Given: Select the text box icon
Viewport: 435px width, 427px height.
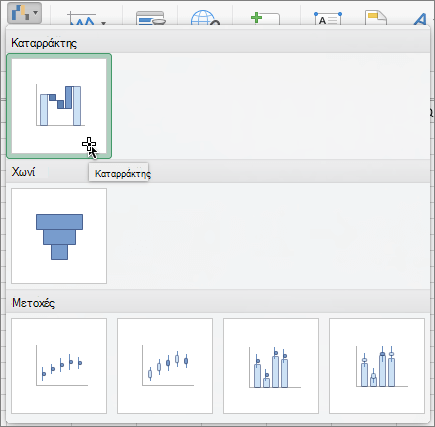Looking at the screenshot, I should [328, 19].
